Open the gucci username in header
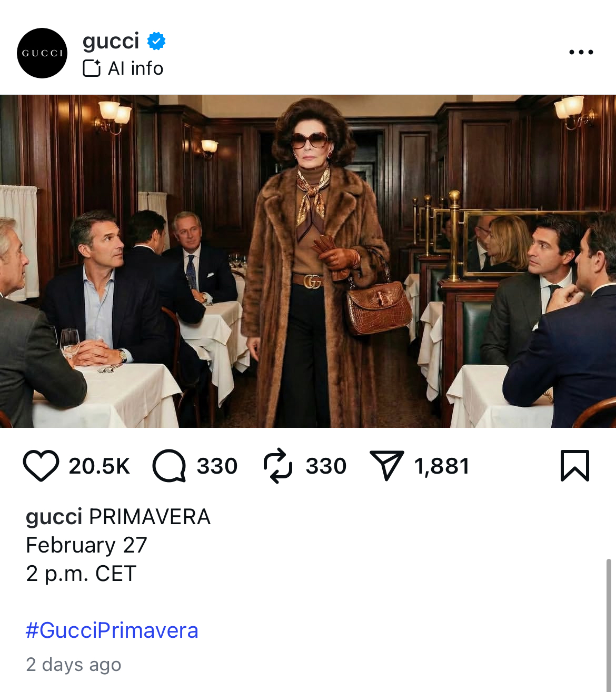Screen dimensions: 616x692 pyautogui.click(x=111, y=41)
